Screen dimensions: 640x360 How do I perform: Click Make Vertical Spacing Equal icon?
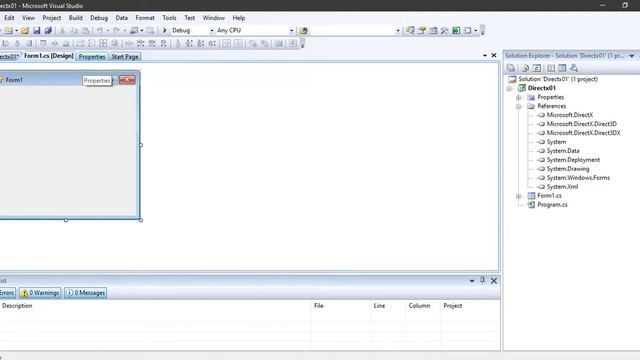[x=178, y=43]
